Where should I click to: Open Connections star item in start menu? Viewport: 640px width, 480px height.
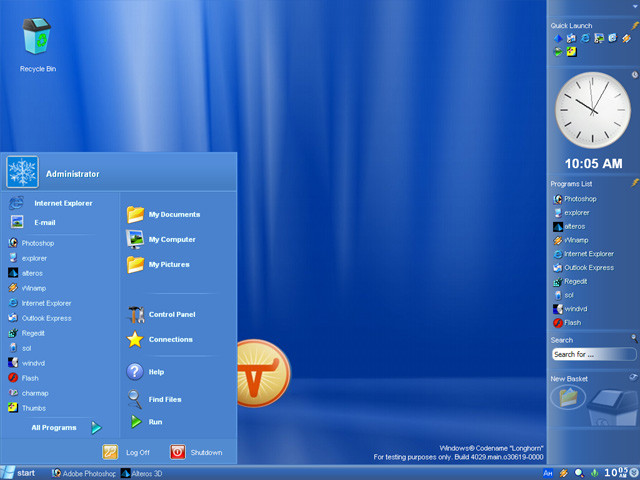[x=160, y=339]
